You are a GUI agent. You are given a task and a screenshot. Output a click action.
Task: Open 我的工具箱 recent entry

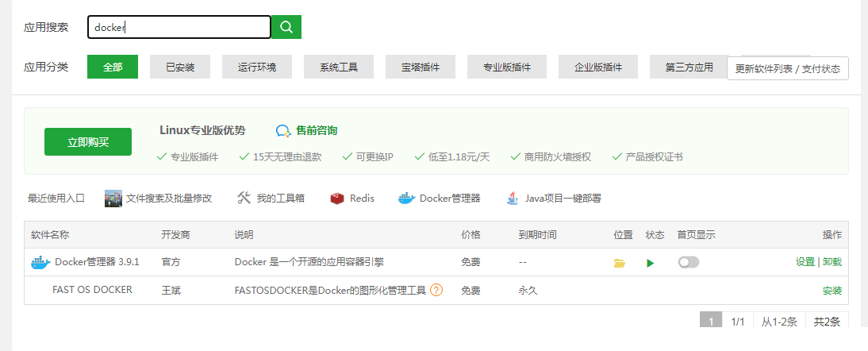(x=281, y=199)
